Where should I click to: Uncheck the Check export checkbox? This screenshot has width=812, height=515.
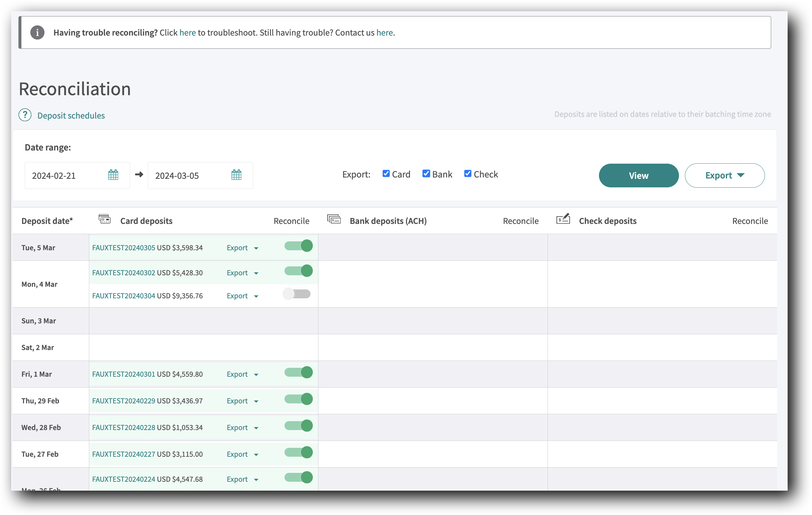point(468,174)
